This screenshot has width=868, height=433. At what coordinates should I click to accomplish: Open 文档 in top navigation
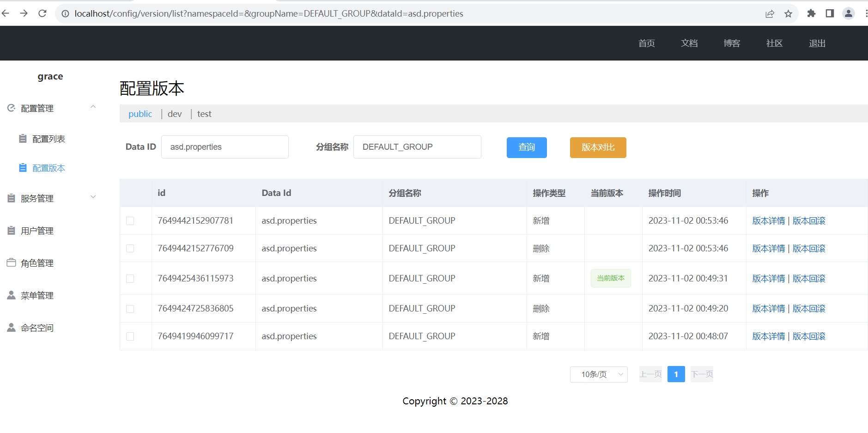click(689, 43)
